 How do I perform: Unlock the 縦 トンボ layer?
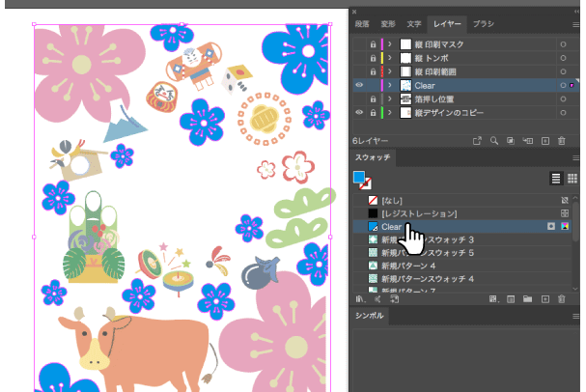click(374, 58)
